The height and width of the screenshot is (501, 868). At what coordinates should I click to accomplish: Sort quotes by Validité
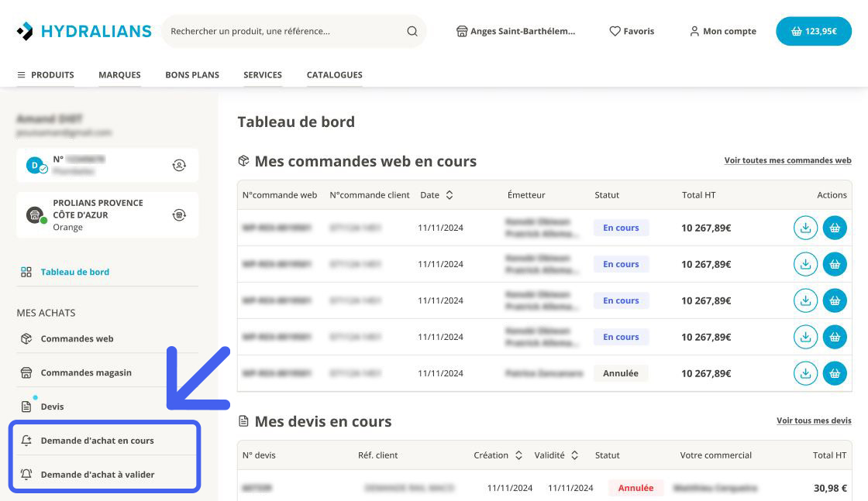click(x=574, y=455)
